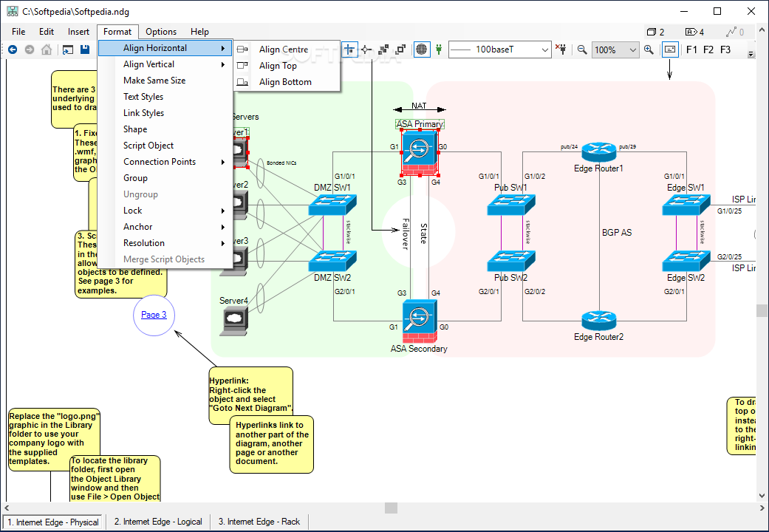Screen dimensions: 769x532
Task: Choose Align Centre from submenu
Action: pyautogui.click(x=287, y=49)
